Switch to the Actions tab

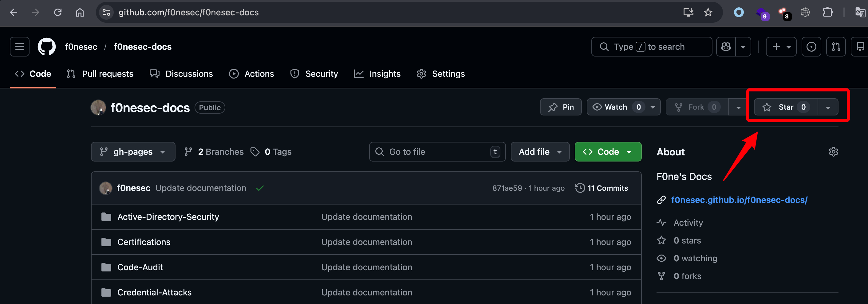click(x=252, y=74)
